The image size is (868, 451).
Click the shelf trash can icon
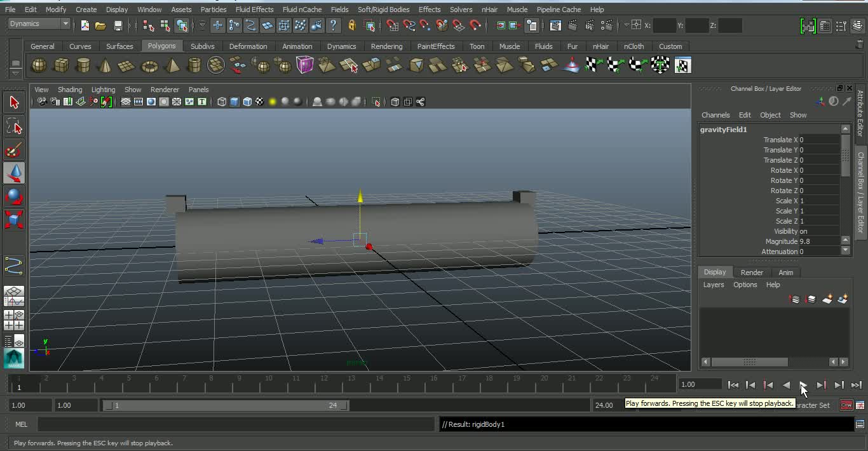coord(860,45)
